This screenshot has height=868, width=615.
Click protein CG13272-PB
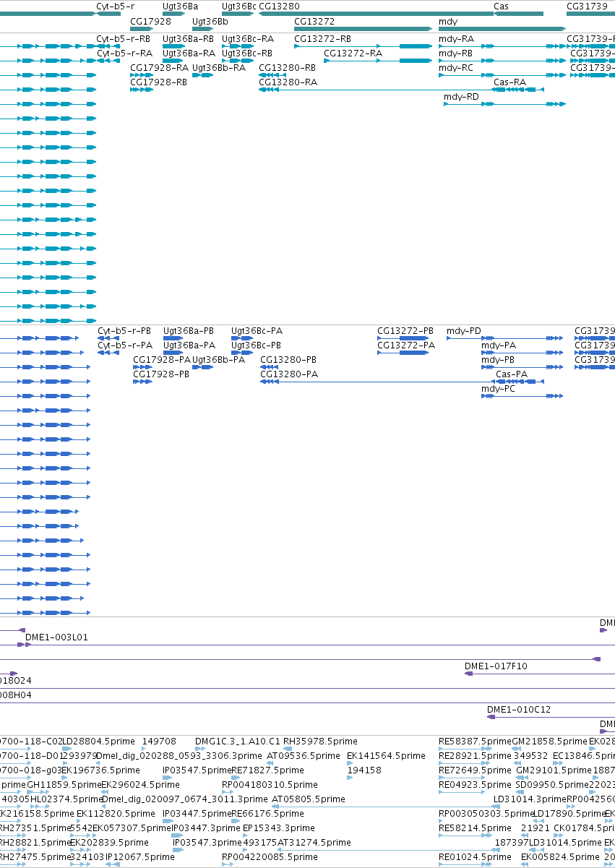pyautogui.click(x=405, y=331)
